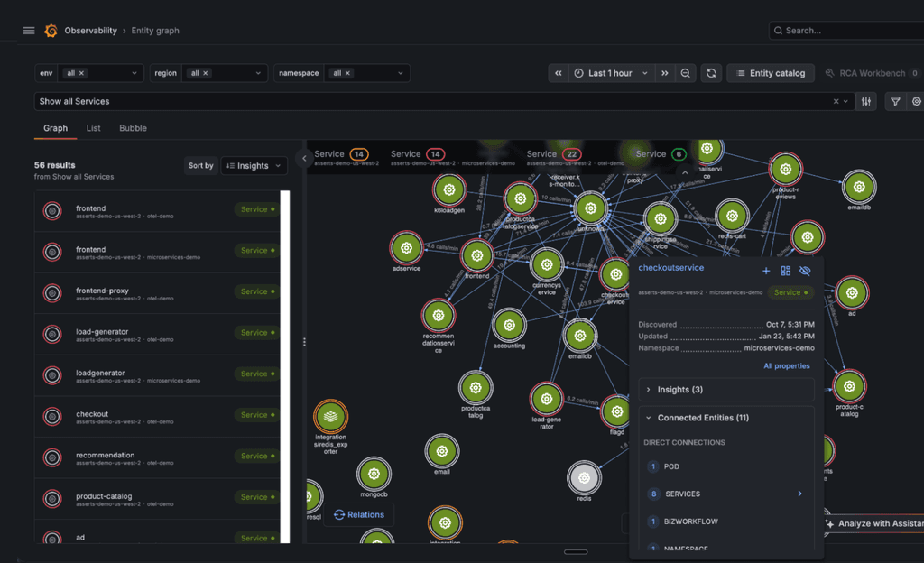Viewport: 924px width, 563px height.
Task: Collapse the Connected Entities (11) section
Action: [x=726, y=418]
